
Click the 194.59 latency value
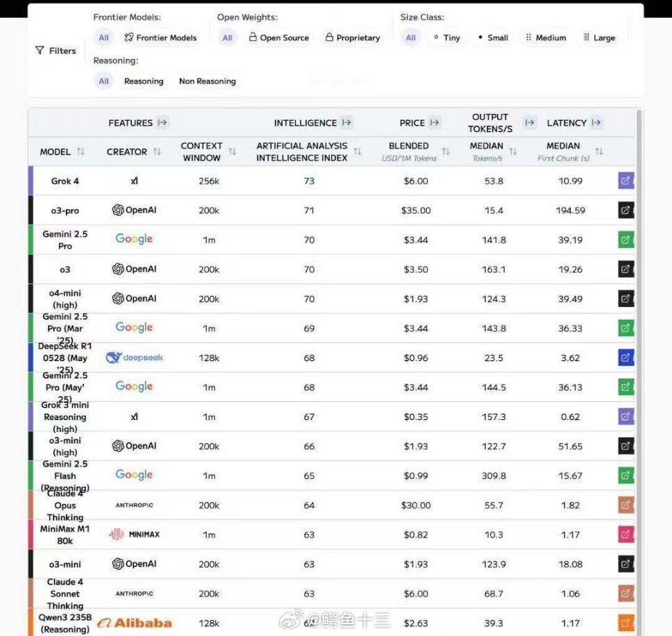click(x=570, y=210)
